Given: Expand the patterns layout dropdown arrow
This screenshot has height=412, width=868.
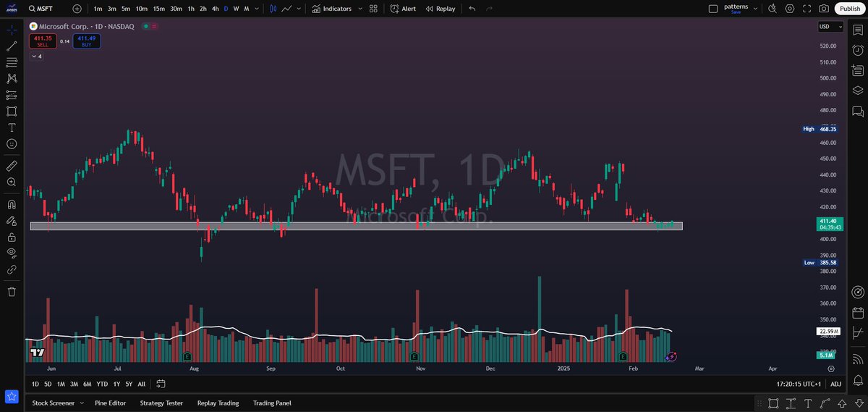Looking at the screenshot, I should tap(756, 9).
